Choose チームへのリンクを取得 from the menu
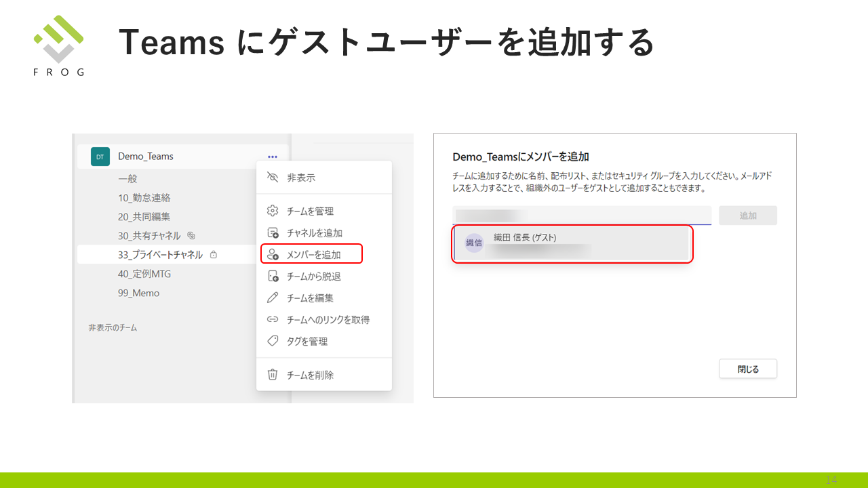The height and width of the screenshot is (488, 868). point(324,319)
